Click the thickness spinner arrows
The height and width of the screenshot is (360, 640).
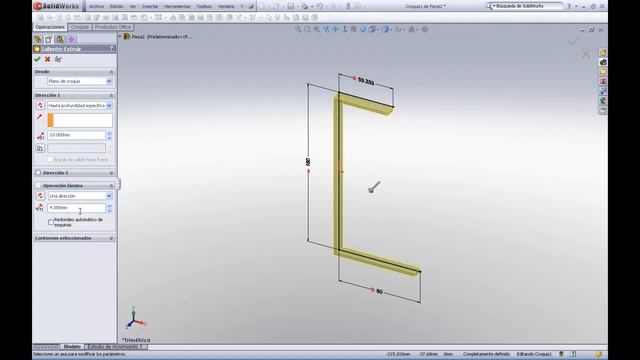coord(109,208)
